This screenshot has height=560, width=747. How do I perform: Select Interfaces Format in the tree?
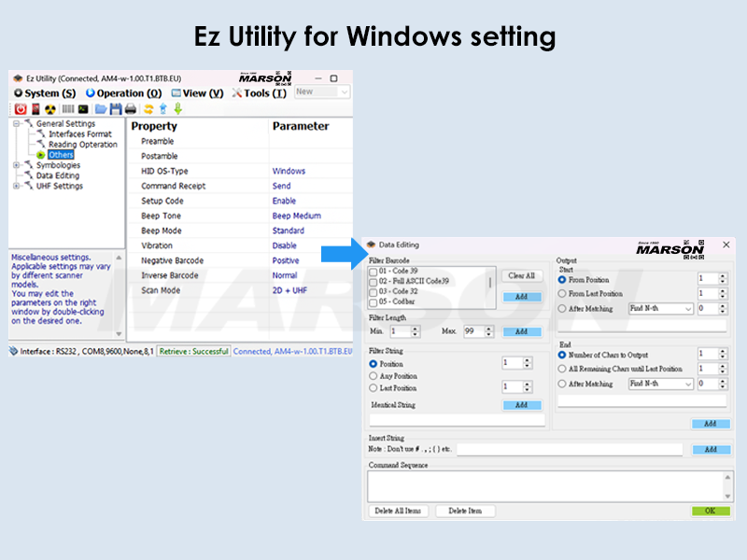[80, 134]
